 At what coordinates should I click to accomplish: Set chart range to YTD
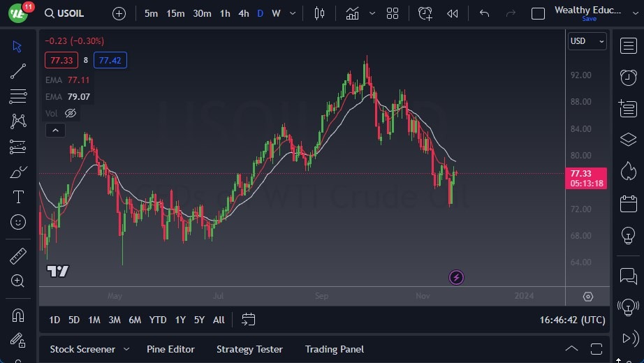(158, 320)
